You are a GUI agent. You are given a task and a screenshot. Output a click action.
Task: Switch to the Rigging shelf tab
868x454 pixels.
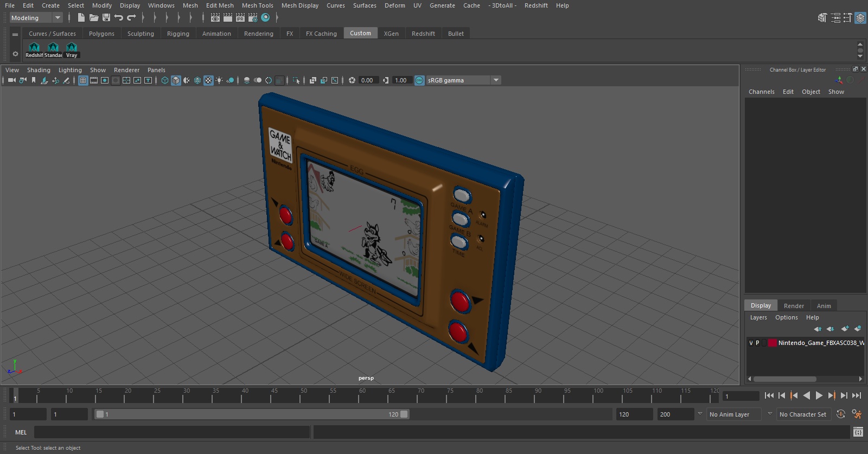tap(178, 34)
